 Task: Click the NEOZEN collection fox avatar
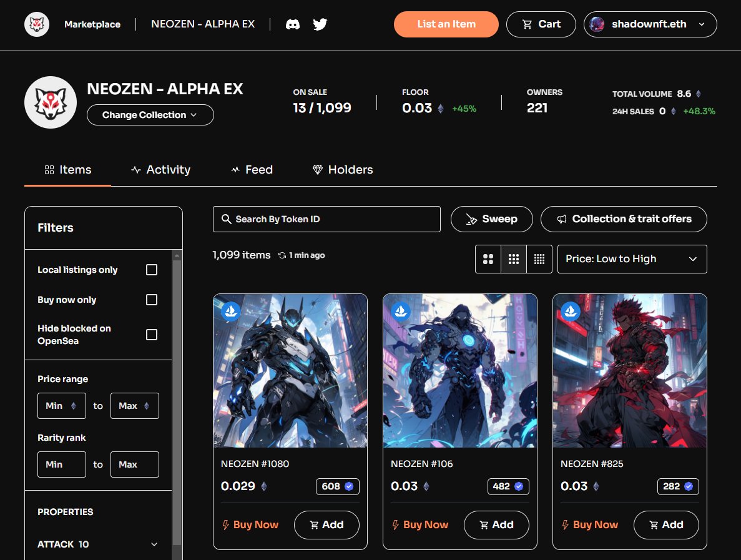[51, 102]
